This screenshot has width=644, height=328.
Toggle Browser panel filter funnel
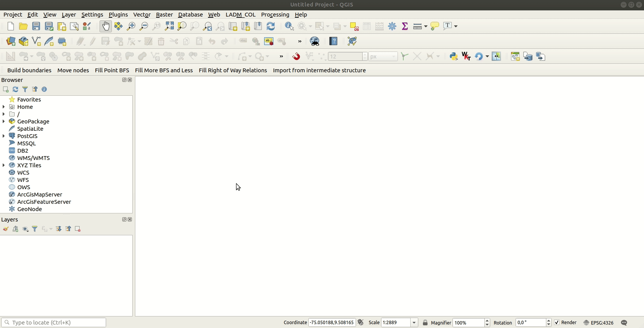click(x=25, y=89)
